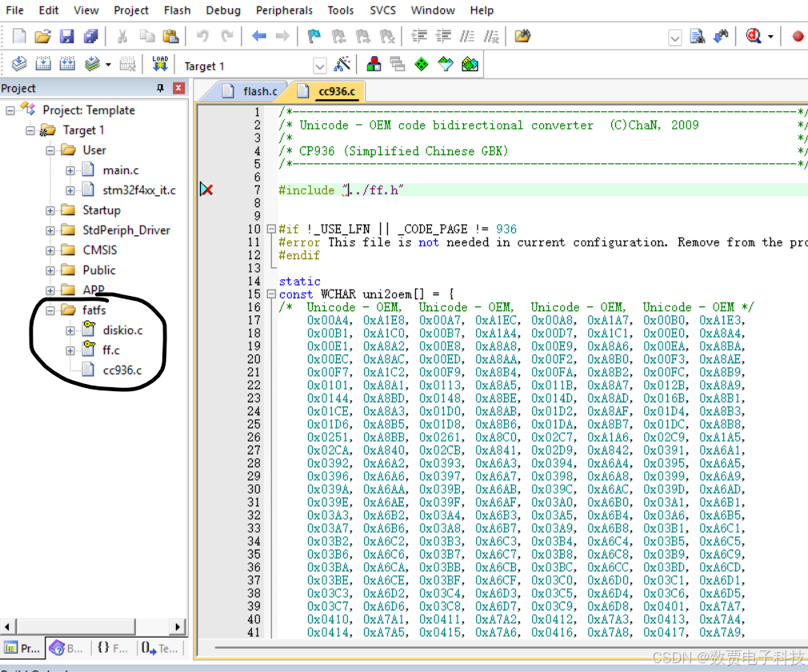Pin the Project panel

160,88
